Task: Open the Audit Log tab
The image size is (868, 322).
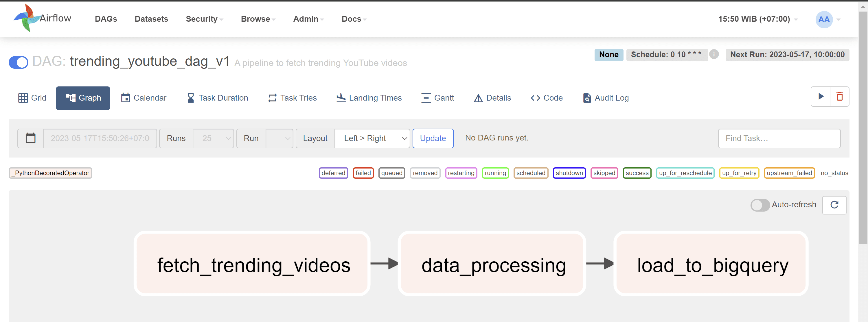Action: pos(606,98)
